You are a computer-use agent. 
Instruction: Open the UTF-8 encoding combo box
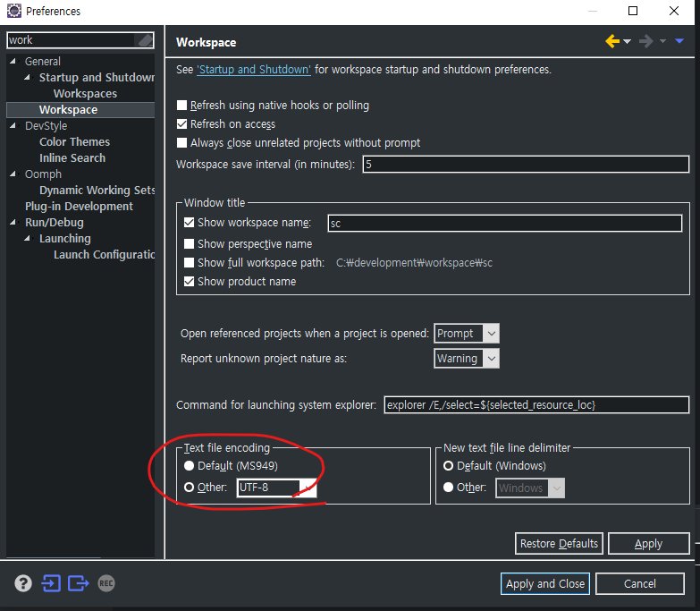[x=277, y=488]
